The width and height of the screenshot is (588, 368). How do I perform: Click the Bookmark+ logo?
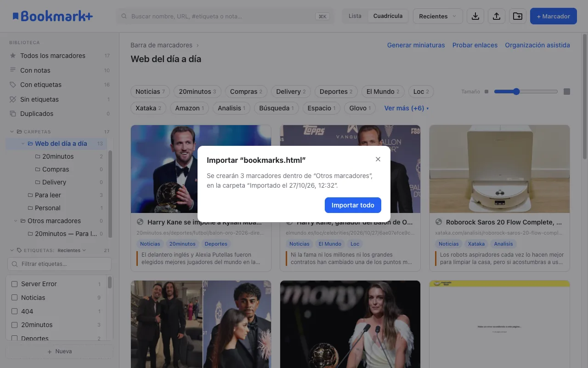click(x=53, y=16)
